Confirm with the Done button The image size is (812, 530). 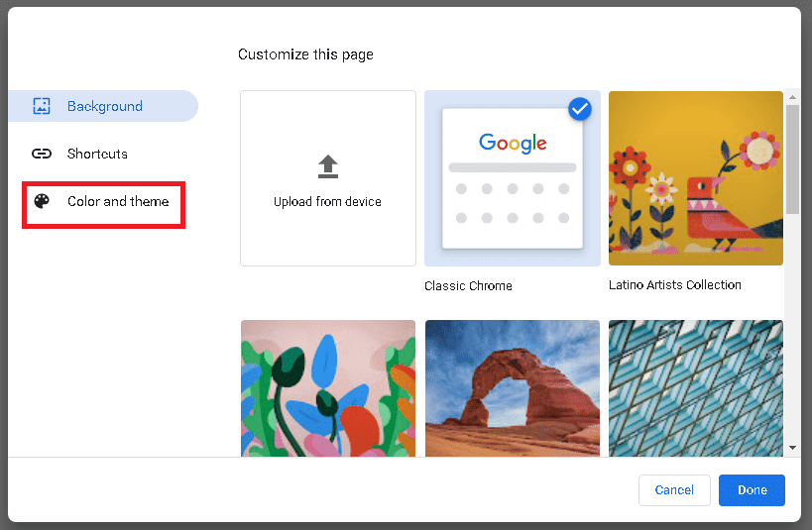click(752, 490)
